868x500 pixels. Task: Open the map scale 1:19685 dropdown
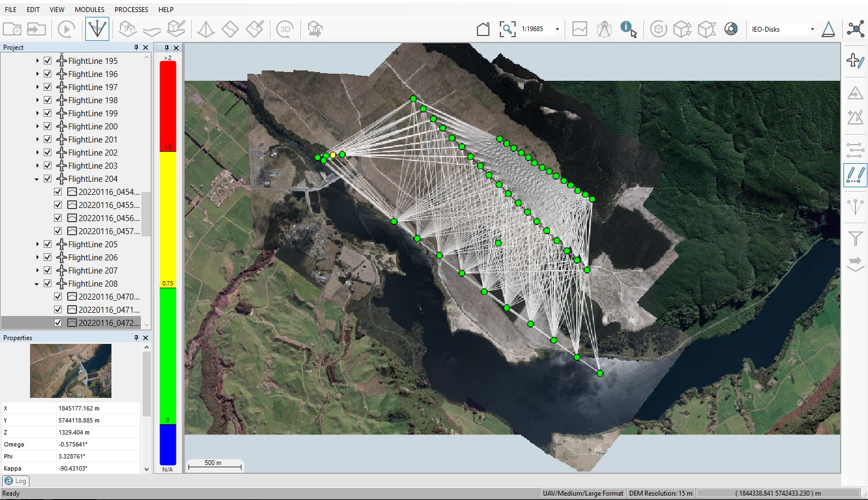point(557,29)
